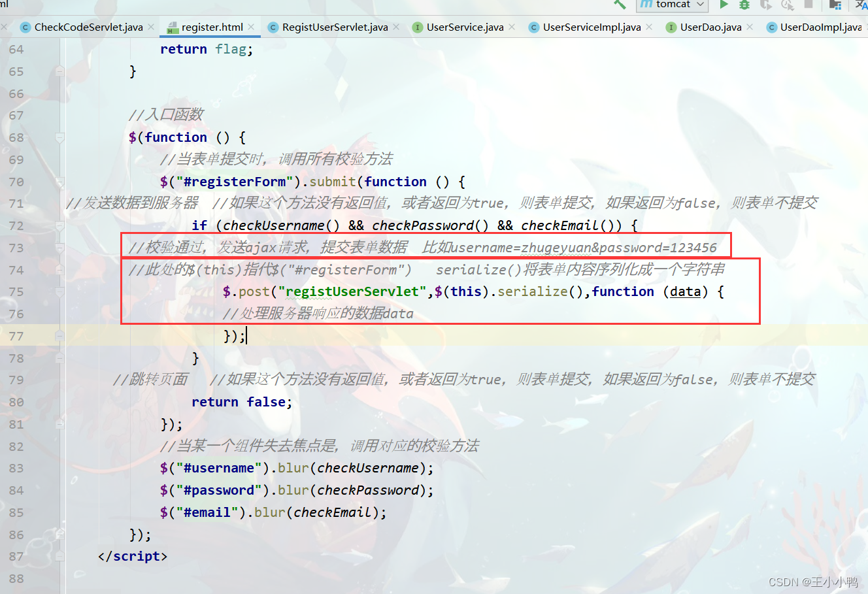The width and height of the screenshot is (868, 594).
Task: Run the tomcat configuration with the green arrow
Action: [724, 4]
